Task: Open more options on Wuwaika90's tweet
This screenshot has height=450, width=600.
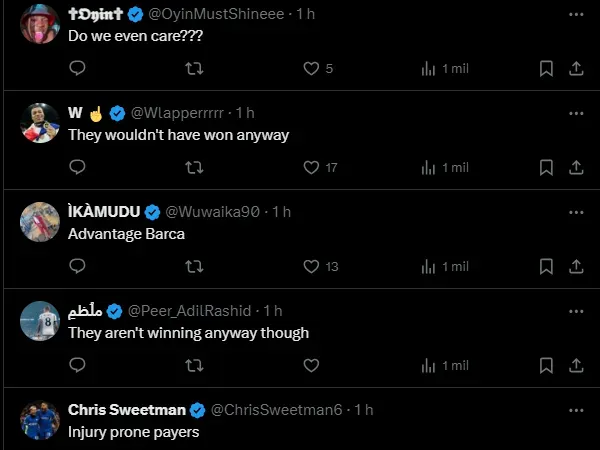Action: pos(576,212)
